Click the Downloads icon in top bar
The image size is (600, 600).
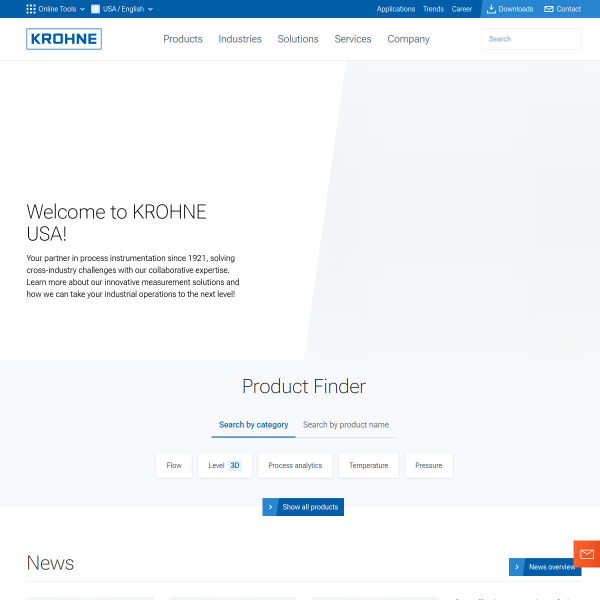491,9
